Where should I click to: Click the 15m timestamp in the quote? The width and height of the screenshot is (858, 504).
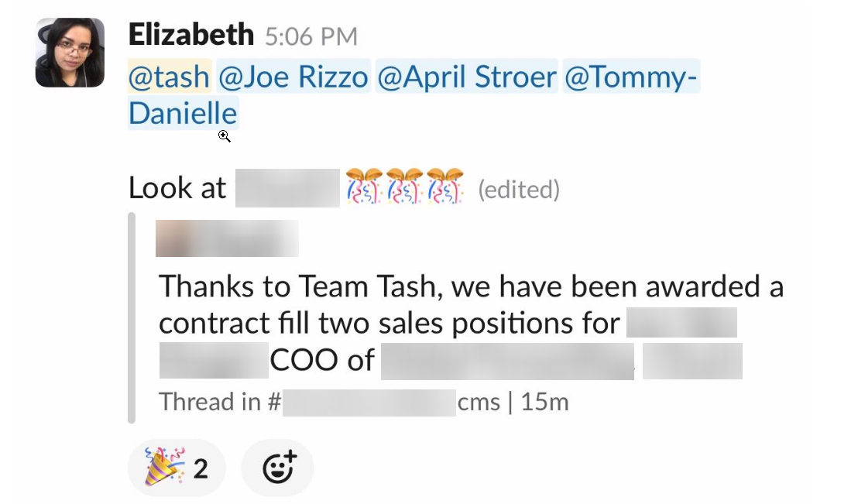pyautogui.click(x=544, y=403)
